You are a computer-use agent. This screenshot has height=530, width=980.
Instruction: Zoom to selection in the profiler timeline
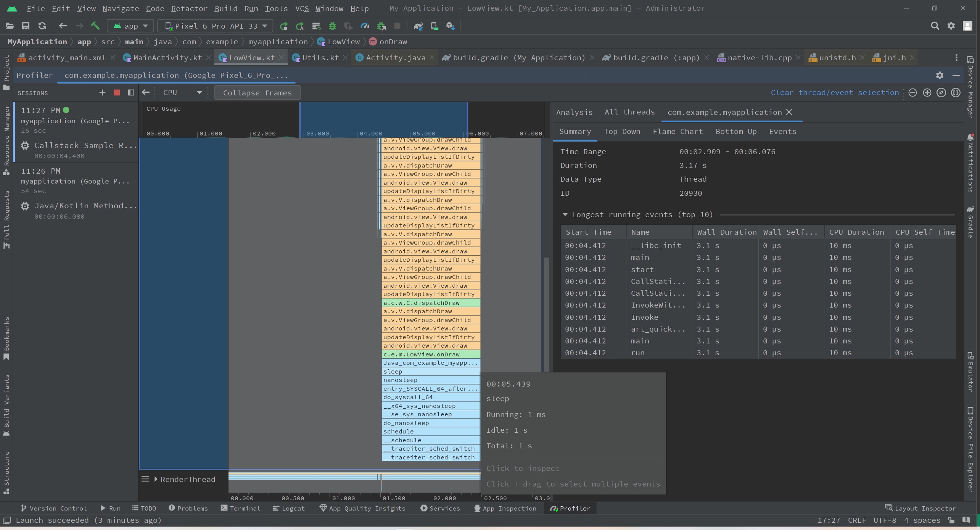(956, 93)
